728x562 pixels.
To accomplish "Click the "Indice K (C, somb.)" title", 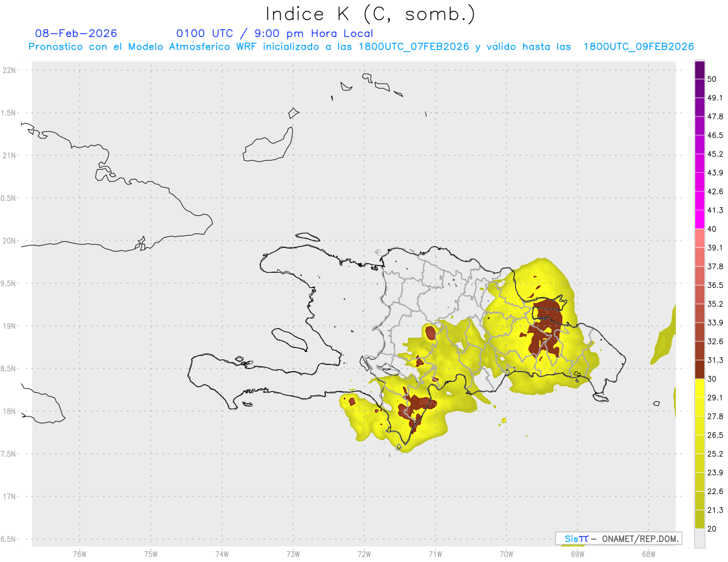I will tap(371, 14).
